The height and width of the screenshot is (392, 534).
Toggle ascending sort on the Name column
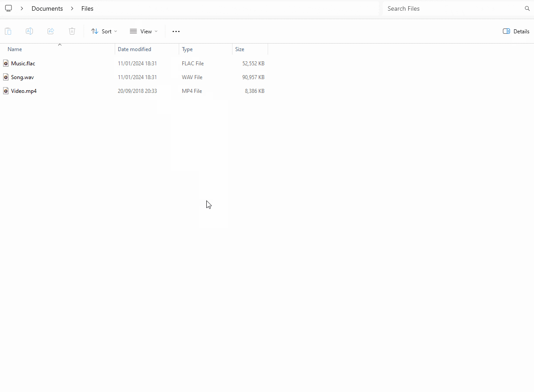click(x=60, y=45)
